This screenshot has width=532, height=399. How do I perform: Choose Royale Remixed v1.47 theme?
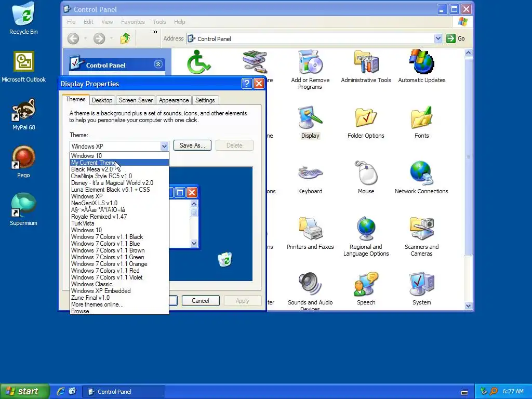tap(119, 217)
